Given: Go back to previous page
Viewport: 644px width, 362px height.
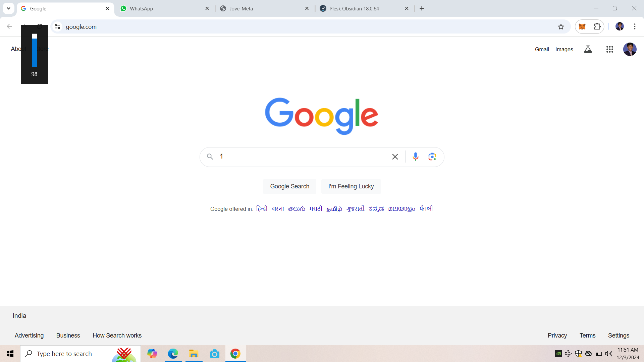Looking at the screenshot, I should tap(9, 26).
